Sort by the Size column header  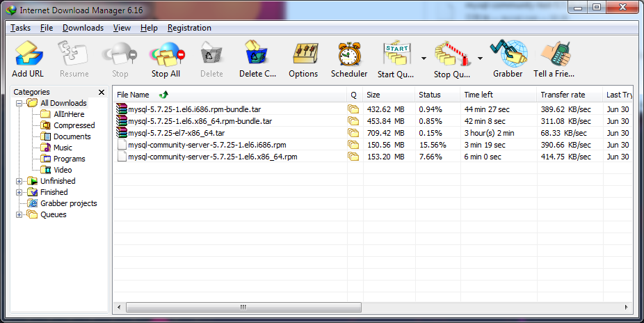tap(389, 95)
